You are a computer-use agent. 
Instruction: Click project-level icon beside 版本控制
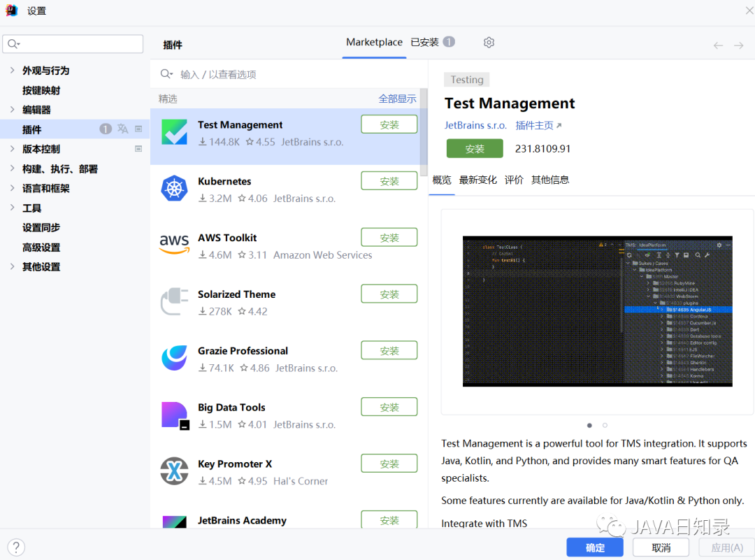coord(138,149)
